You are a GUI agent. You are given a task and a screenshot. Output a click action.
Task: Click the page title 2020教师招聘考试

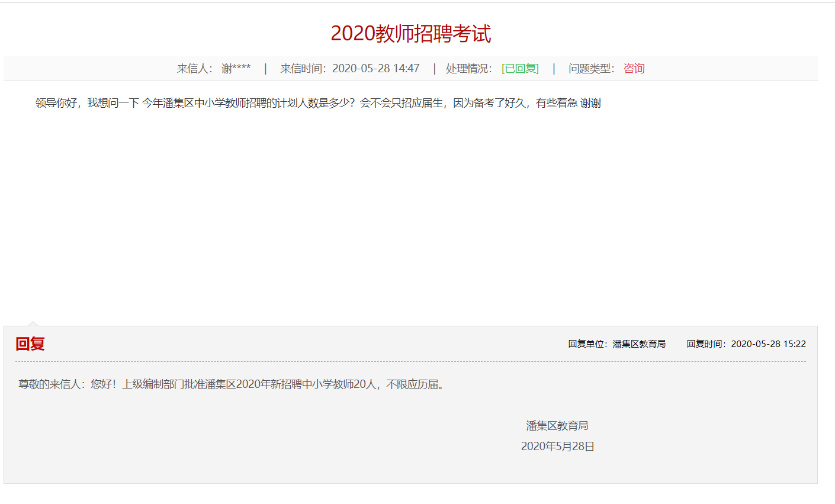410,34
